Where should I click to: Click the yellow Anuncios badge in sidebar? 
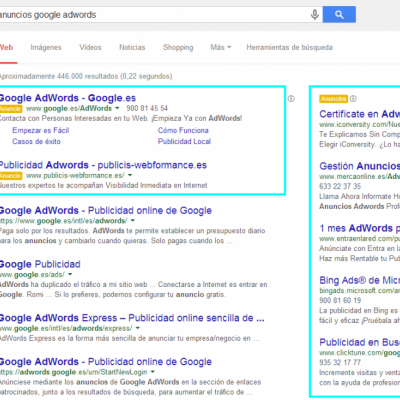coord(333,99)
